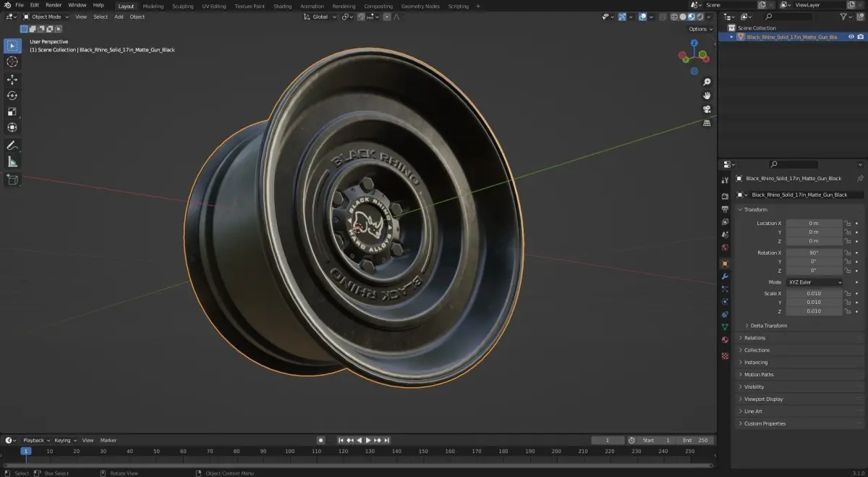Open the XYZ Euler rotation mode dropdown
The image size is (868, 477).
point(814,282)
